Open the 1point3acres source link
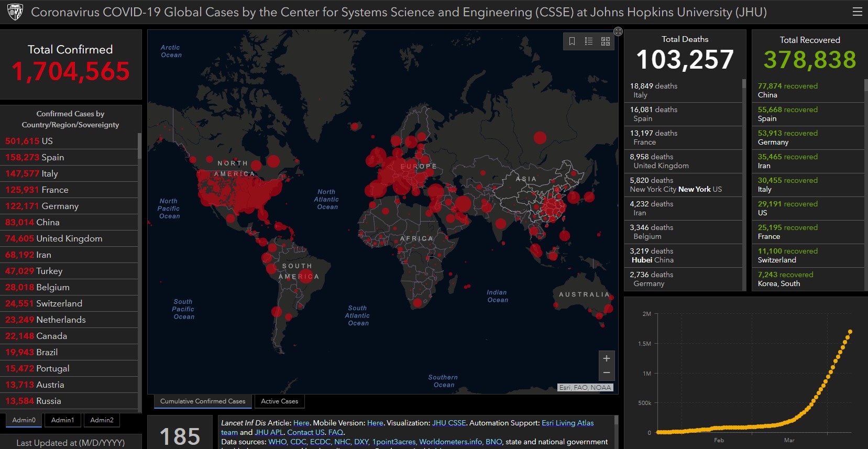Viewport: 868px width, 449px height. (394, 442)
